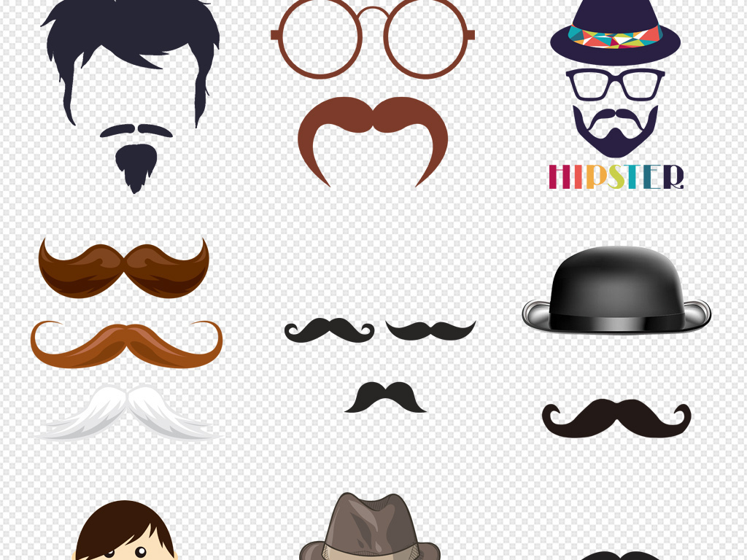This screenshot has width=747, height=560.
Task: Click the black mustache below the small pair
Action: pyautogui.click(x=385, y=397)
